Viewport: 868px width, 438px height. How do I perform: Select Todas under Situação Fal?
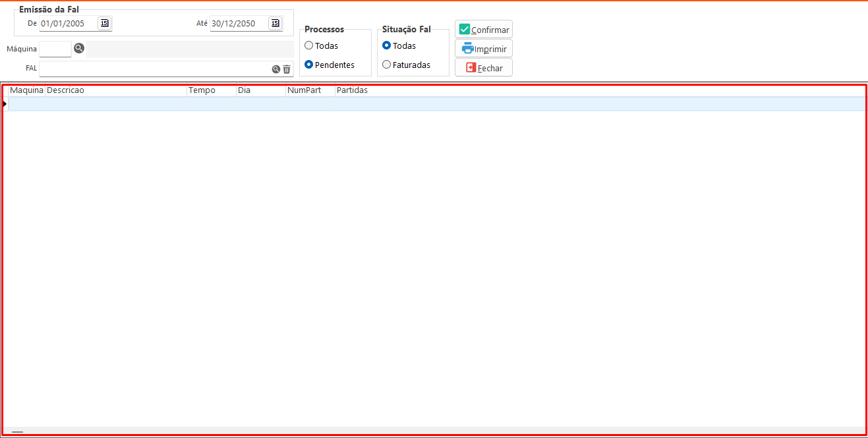coord(387,46)
